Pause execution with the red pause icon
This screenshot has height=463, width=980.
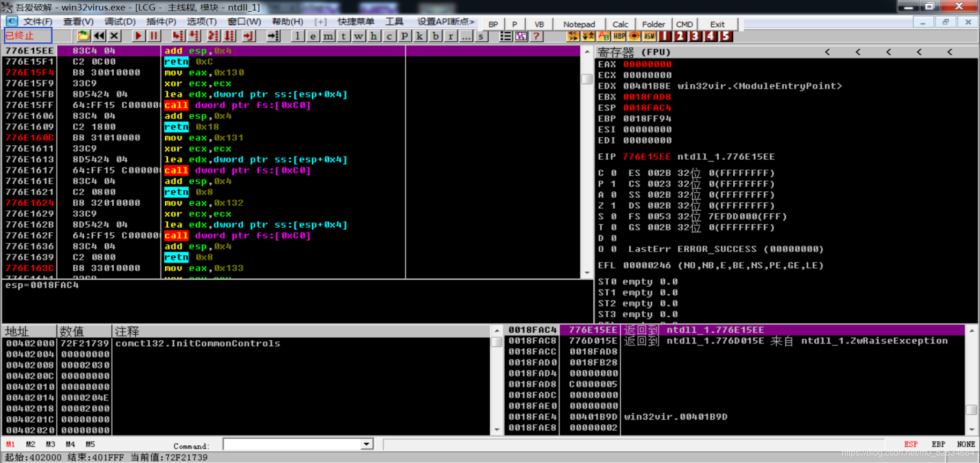click(x=154, y=36)
